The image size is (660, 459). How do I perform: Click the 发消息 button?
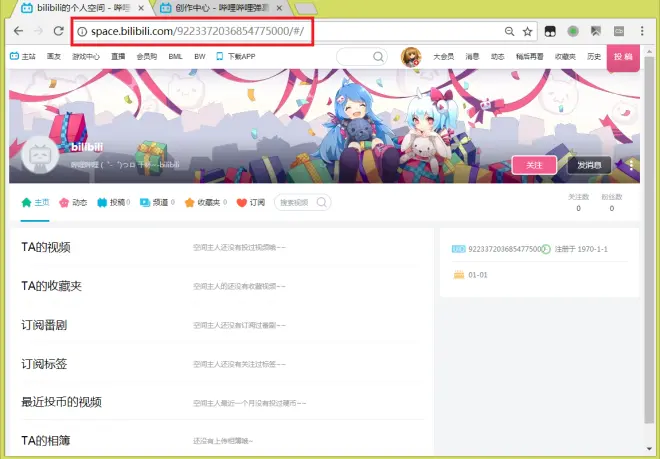589,165
